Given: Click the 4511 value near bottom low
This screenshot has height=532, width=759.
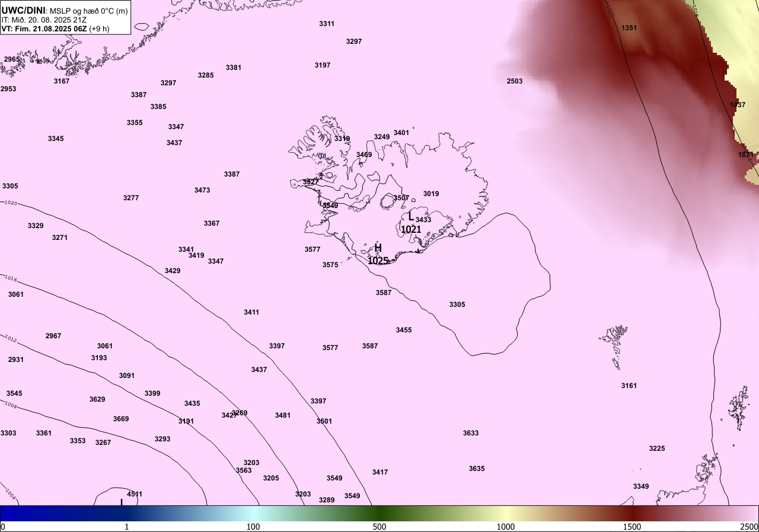Looking at the screenshot, I should click(x=135, y=494).
